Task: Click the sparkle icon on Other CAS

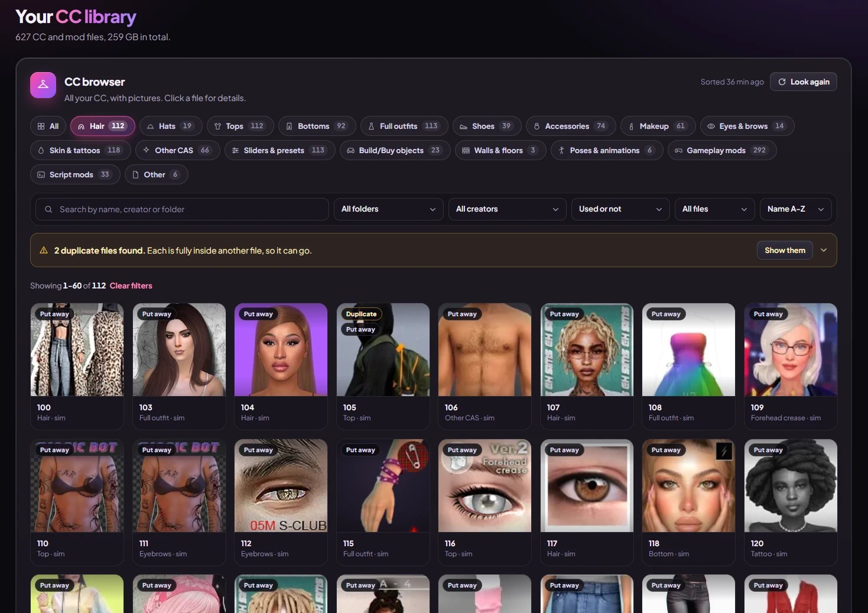Action: pyautogui.click(x=146, y=151)
